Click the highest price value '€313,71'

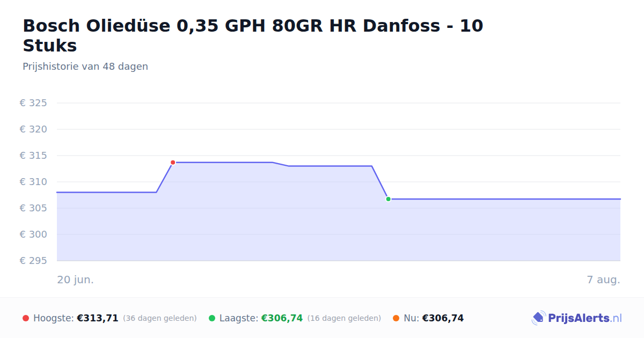(98, 318)
